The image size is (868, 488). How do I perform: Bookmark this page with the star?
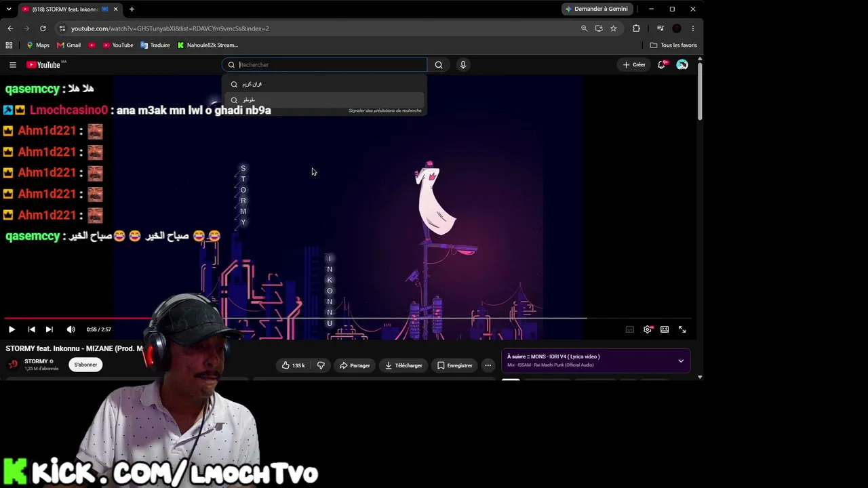(x=614, y=28)
